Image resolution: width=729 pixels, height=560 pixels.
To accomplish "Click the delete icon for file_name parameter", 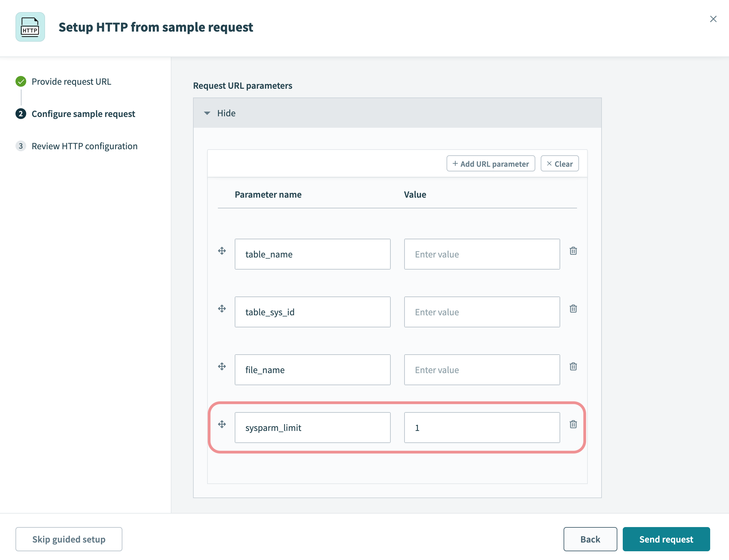I will (573, 366).
